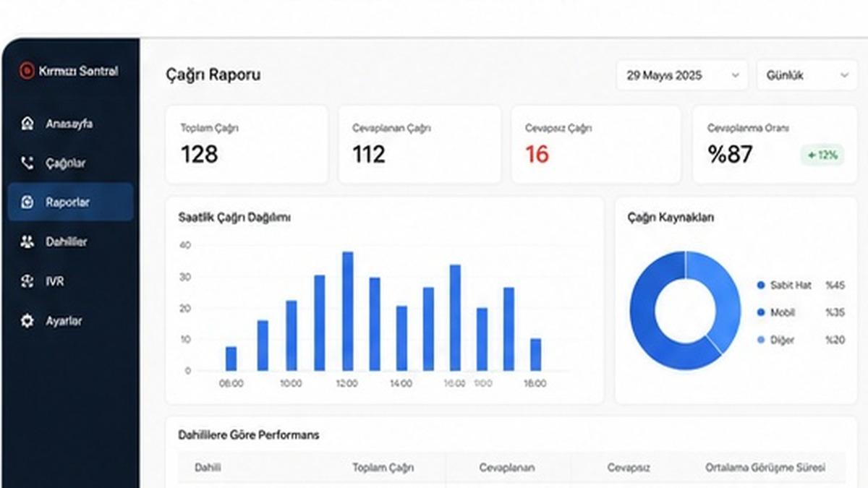Click the IVR sidebar icon
The image size is (868, 488).
tap(27, 281)
